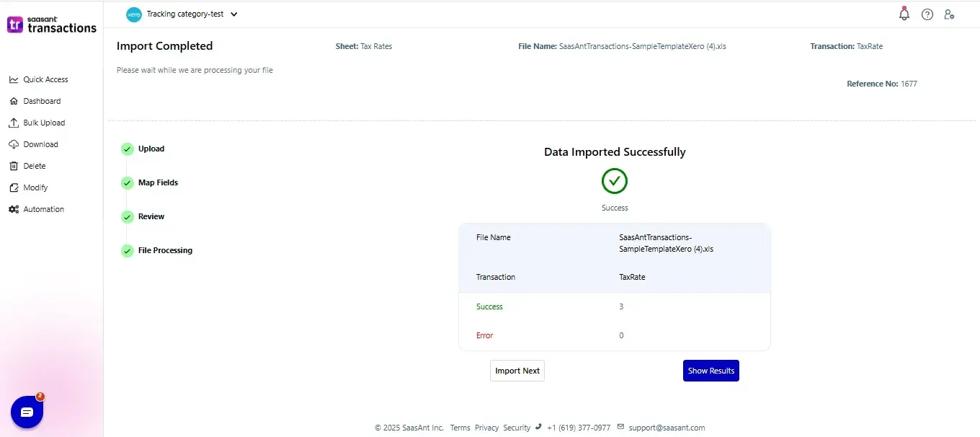Open the help question mark icon
This screenshot has height=437, width=980.
coord(927,14)
